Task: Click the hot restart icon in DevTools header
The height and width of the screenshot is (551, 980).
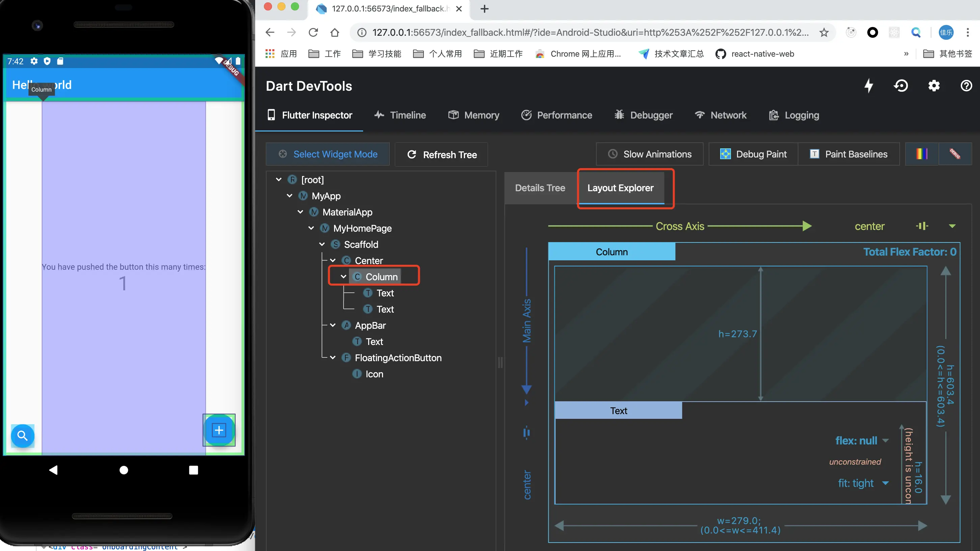Action: click(901, 86)
